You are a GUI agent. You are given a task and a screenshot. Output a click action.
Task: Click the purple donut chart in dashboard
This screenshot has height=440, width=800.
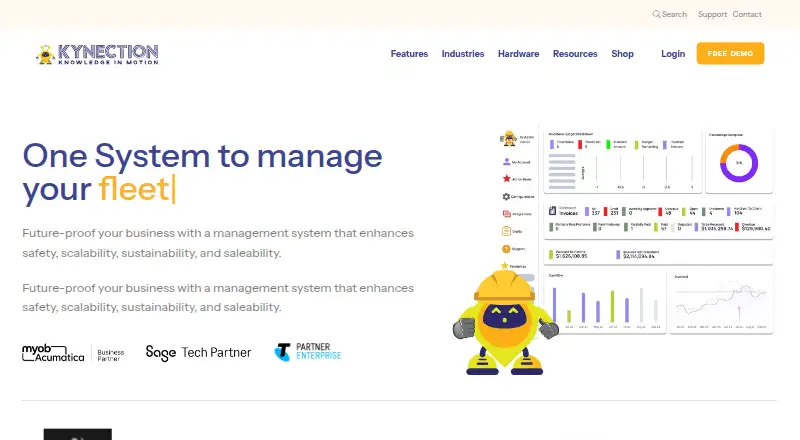[739, 163]
